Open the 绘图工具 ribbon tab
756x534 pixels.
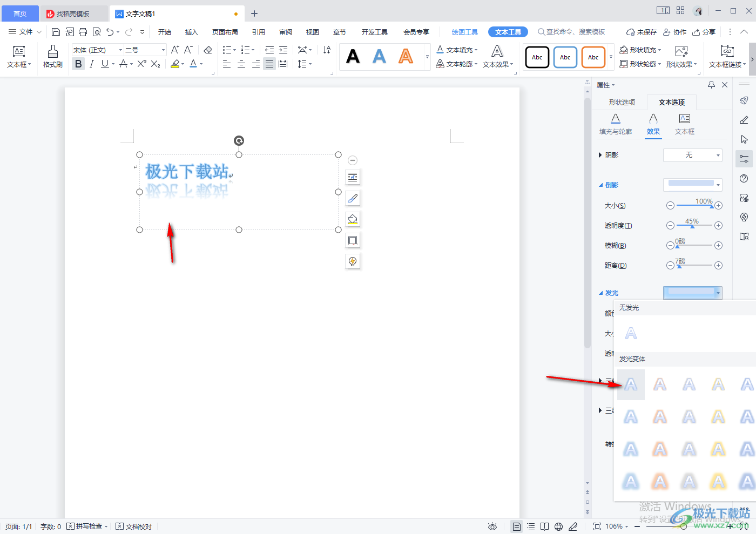pos(465,32)
